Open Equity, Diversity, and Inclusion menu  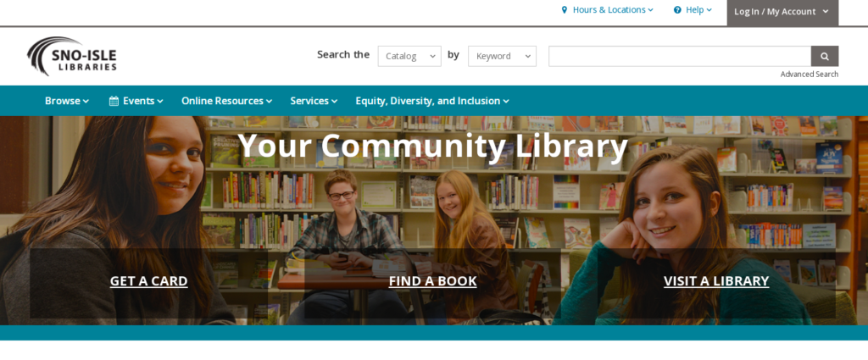[432, 101]
